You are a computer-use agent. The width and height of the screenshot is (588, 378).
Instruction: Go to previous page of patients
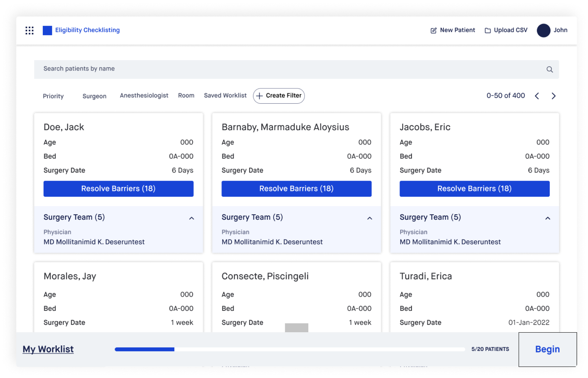click(537, 96)
